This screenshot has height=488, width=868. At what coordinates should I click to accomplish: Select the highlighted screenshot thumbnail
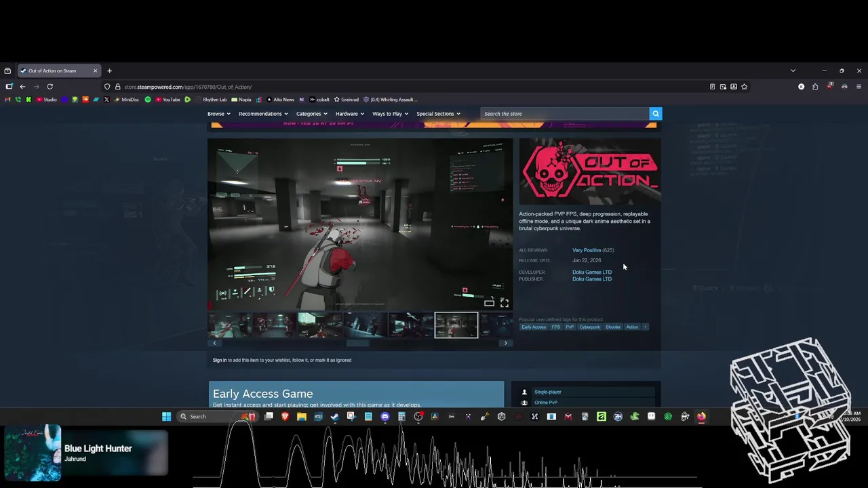coord(456,325)
